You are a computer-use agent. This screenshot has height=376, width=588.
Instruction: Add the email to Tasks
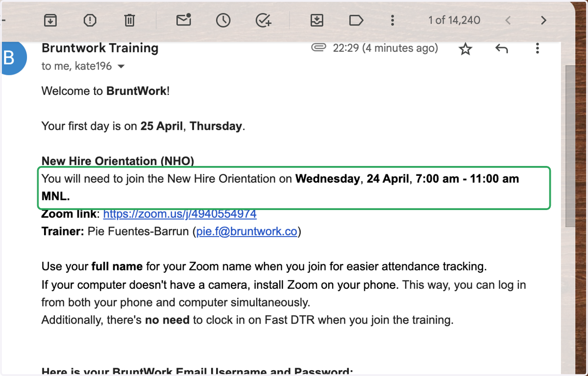point(264,20)
